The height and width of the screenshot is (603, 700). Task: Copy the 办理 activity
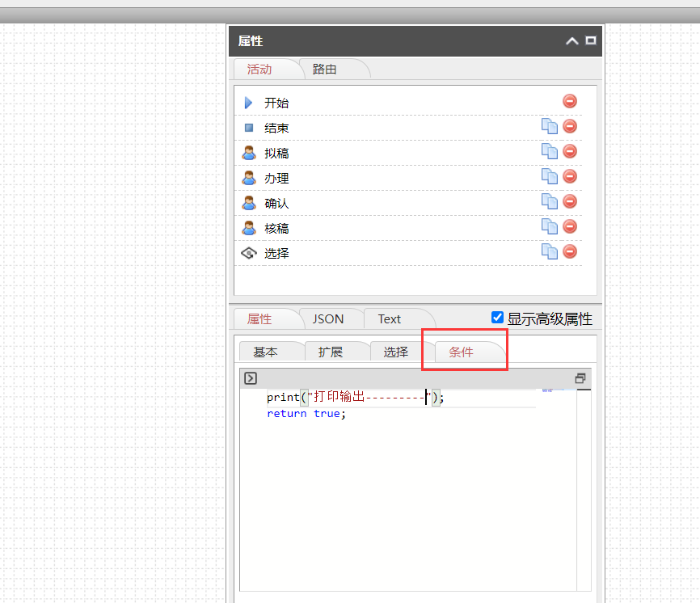(549, 176)
